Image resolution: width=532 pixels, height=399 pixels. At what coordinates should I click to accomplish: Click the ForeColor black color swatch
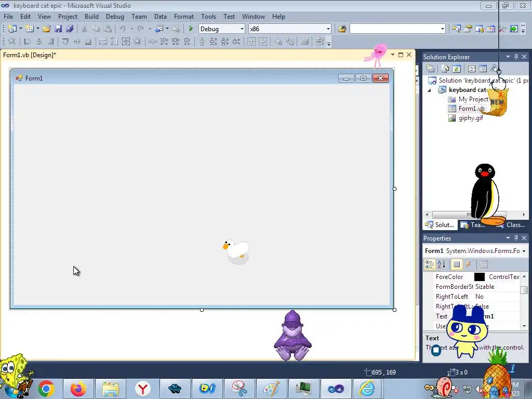pos(479,277)
